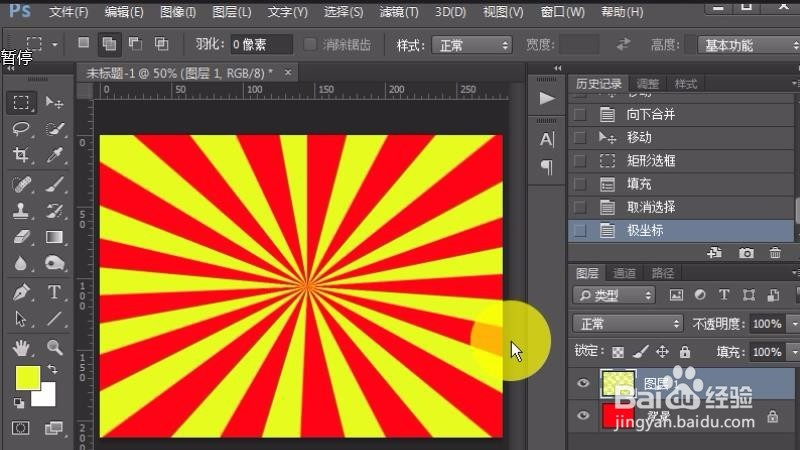Click the foreground yellow color swatch
800x450 pixels.
pos(26,377)
